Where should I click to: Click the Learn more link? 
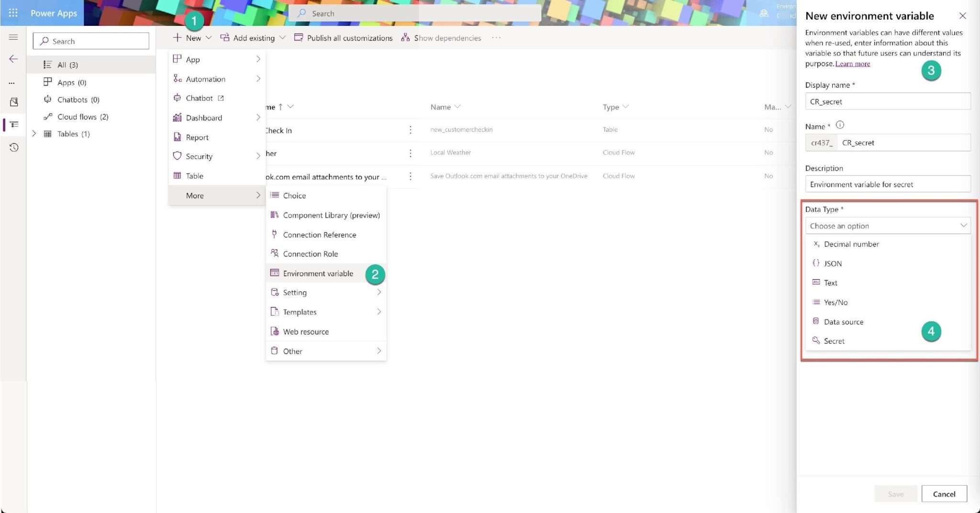point(852,64)
